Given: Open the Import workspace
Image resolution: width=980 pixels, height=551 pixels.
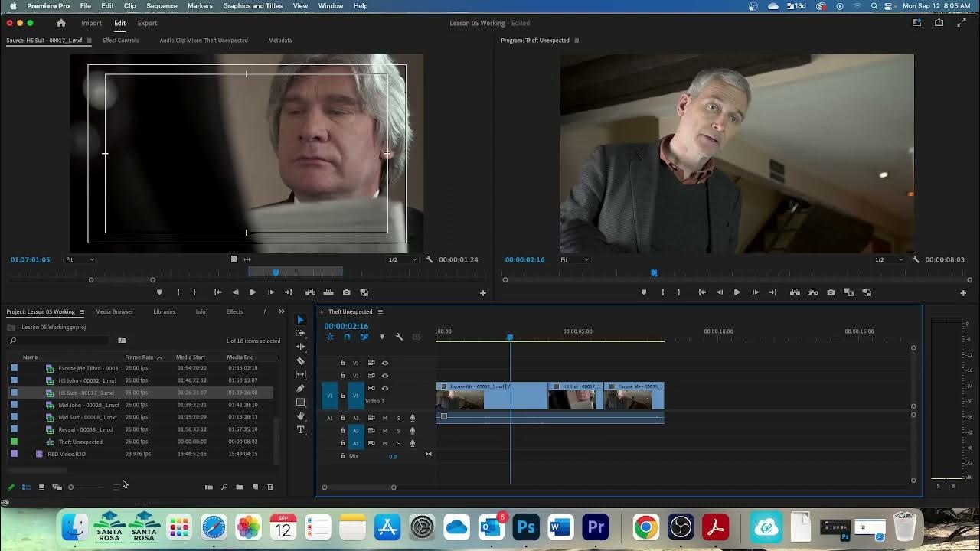Looking at the screenshot, I should [x=91, y=23].
